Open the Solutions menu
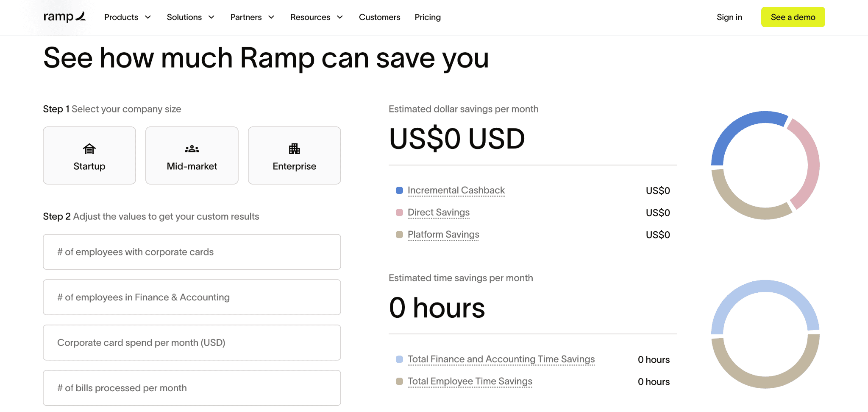This screenshot has width=868, height=412. 191,17
